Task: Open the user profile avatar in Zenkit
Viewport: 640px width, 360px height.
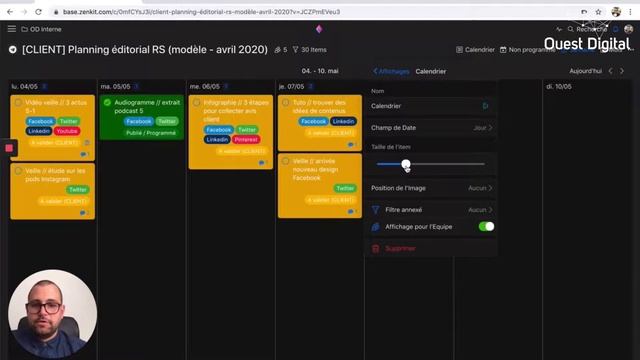Action: point(629,29)
